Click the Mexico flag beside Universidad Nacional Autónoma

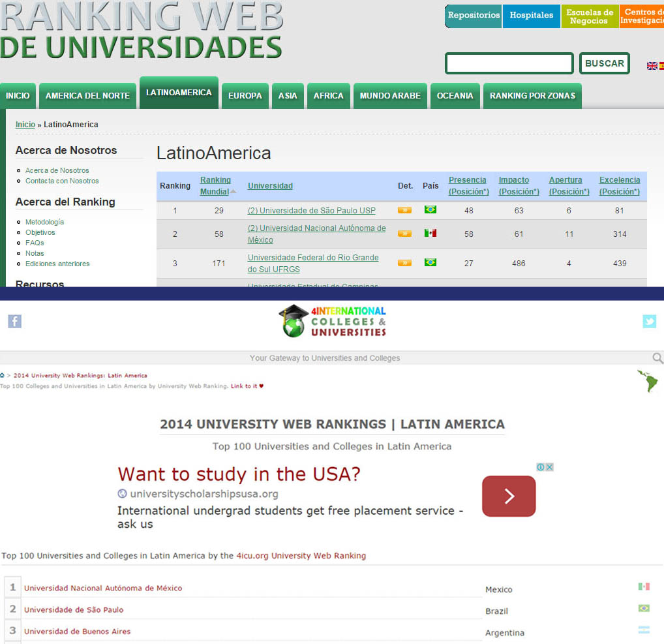click(430, 232)
